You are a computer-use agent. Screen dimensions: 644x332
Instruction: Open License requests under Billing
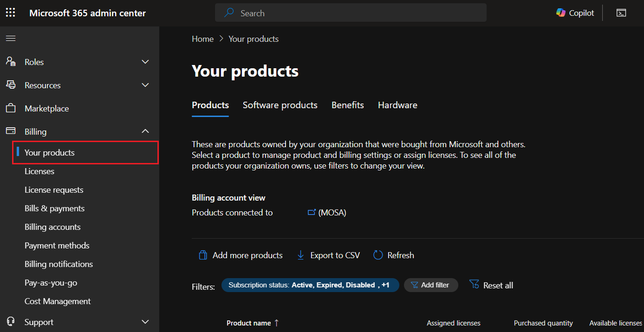click(x=54, y=190)
